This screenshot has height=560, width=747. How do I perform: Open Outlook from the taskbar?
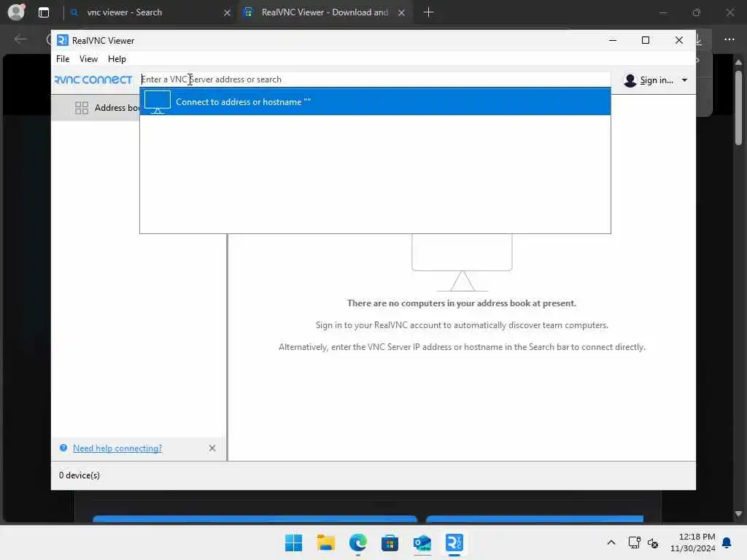(422, 542)
